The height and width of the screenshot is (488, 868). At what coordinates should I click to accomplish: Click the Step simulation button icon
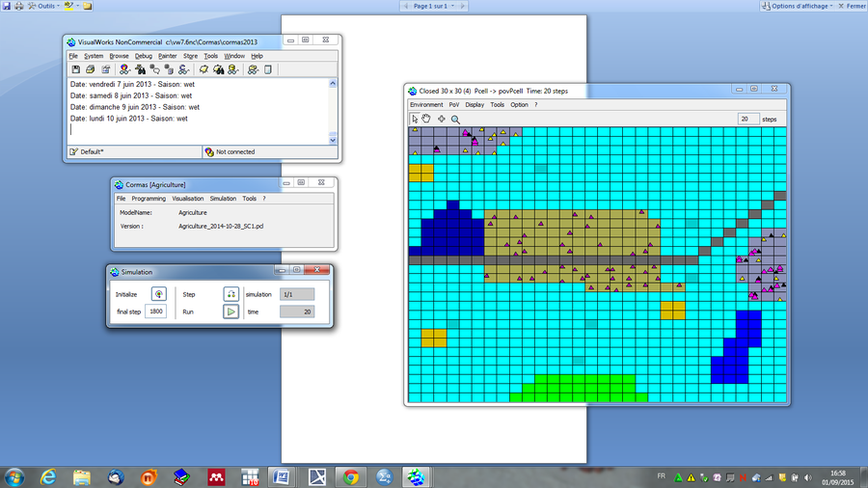click(231, 294)
